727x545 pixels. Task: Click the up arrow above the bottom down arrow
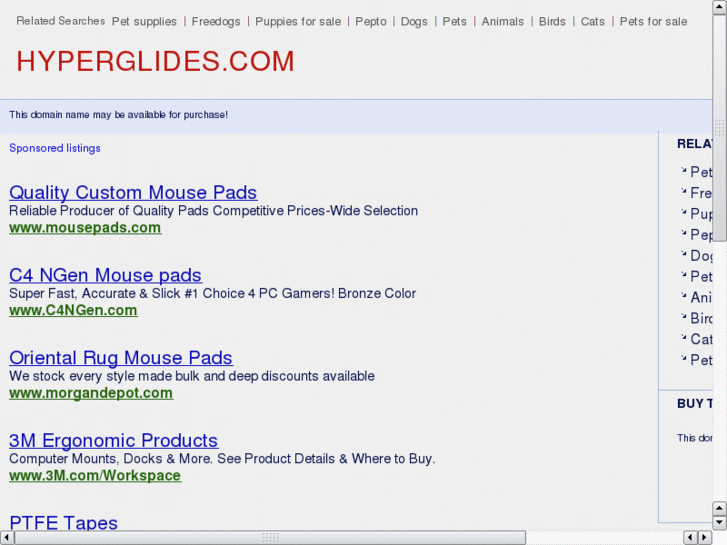tap(720, 509)
